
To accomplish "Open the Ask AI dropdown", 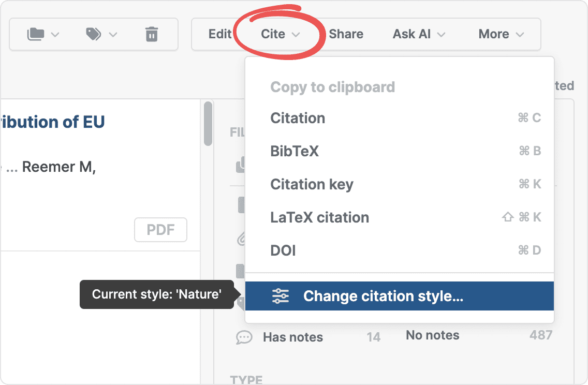I will [x=419, y=34].
